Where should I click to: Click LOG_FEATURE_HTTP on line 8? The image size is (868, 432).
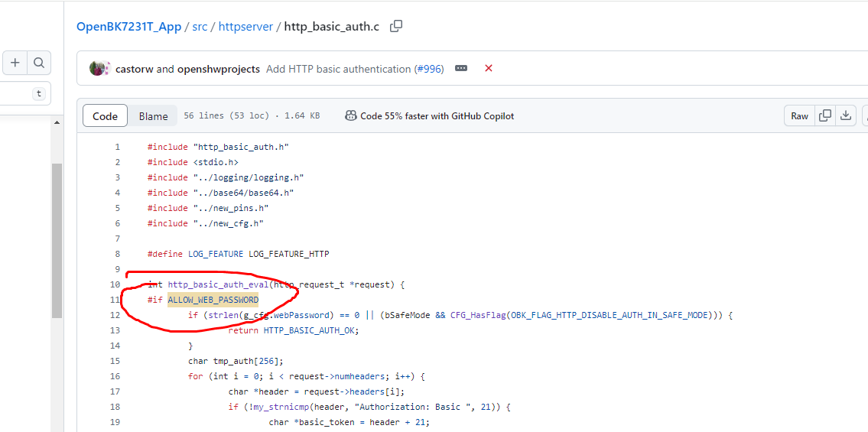288,254
